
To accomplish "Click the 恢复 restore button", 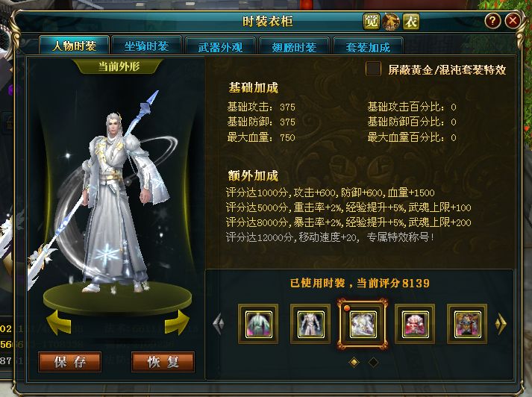I will 163,362.
